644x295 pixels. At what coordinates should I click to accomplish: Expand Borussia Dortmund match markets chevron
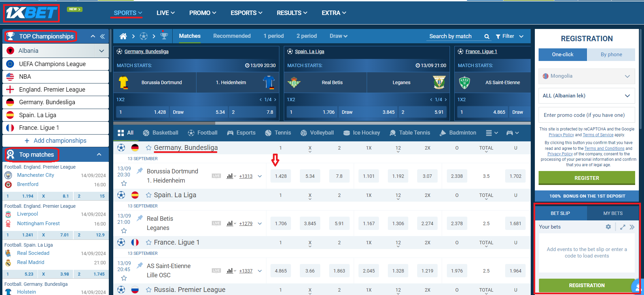[260, 176]
